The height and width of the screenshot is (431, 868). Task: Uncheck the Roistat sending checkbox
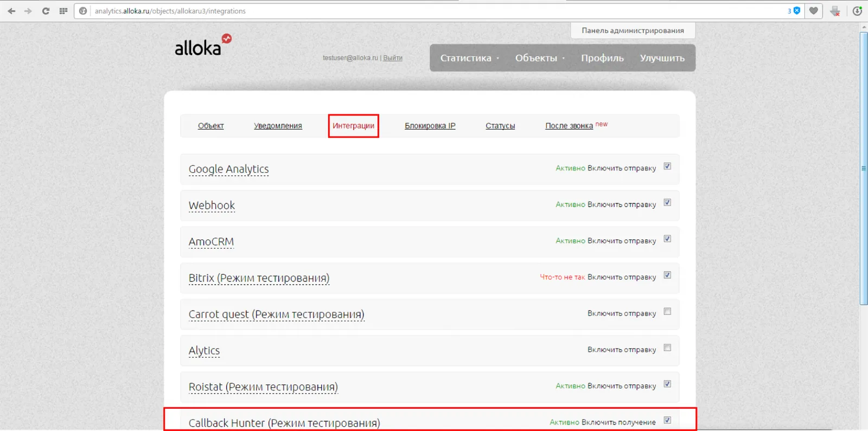(667, 384)
